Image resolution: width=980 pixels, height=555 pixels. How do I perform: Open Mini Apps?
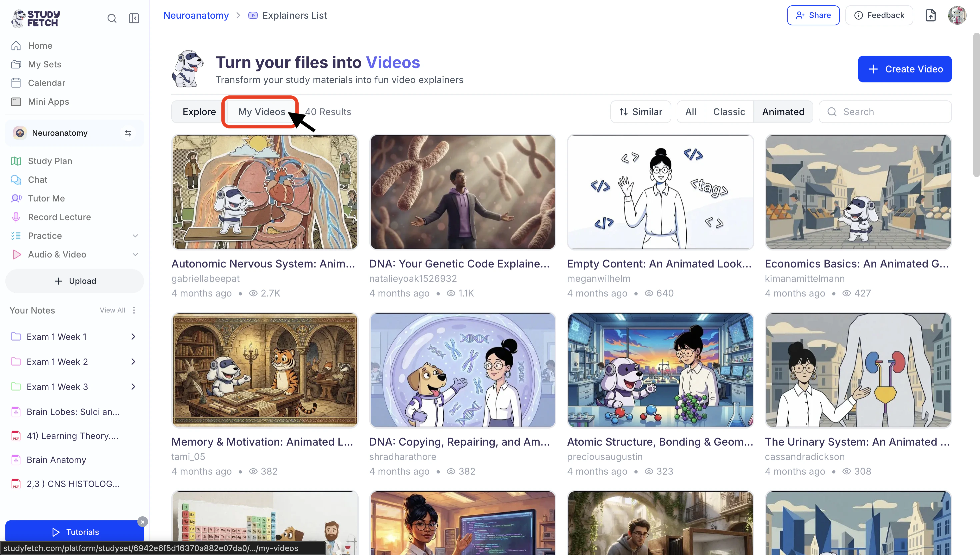click(48, 102)
